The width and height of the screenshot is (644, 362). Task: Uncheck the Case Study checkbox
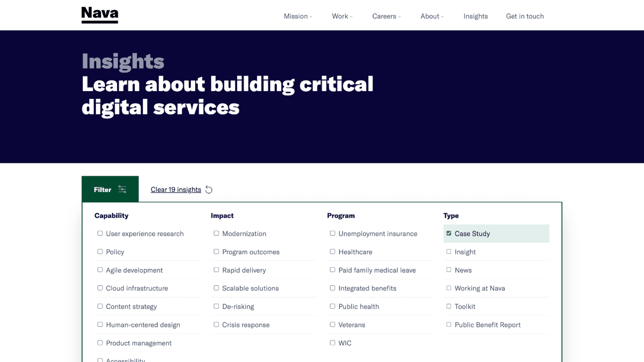click(x=449, y=233)
